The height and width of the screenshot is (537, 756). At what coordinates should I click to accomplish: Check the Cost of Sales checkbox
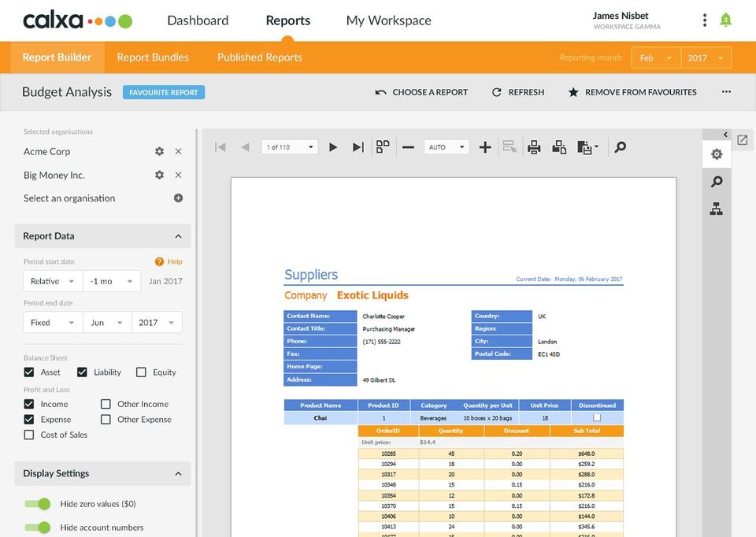tap(29, 435)
